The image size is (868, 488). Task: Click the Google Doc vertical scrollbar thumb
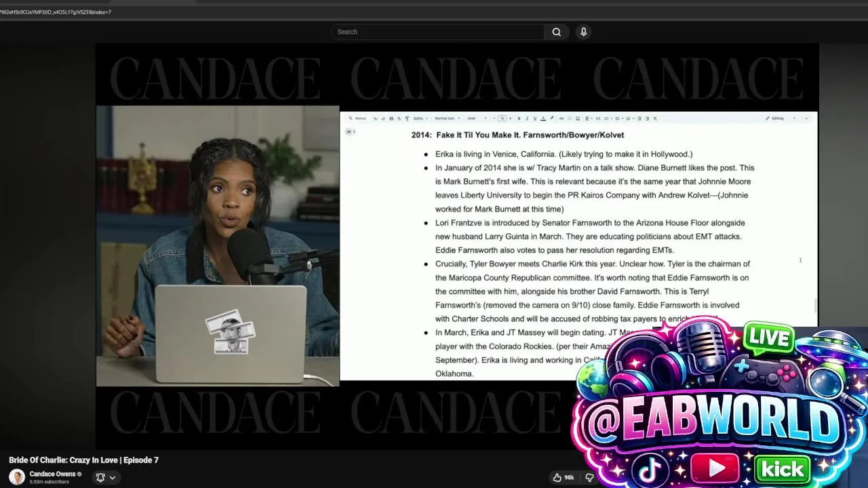click(x=814, y=305)
